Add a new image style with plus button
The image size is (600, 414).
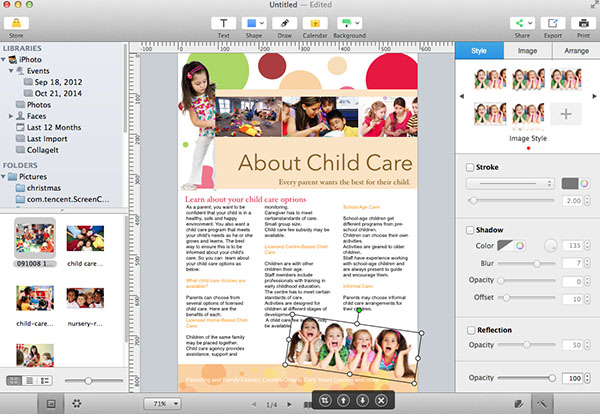click(566, 114)
